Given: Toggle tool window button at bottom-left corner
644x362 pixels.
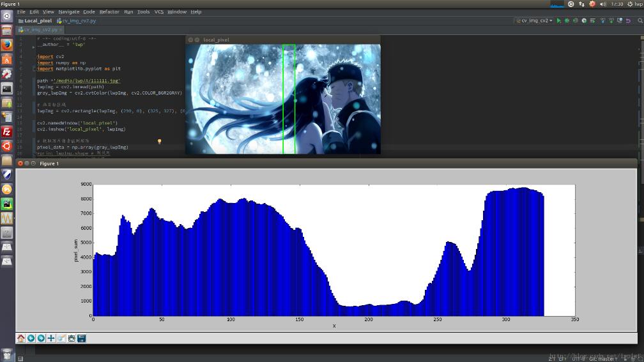Looking at the screenshot, I should point(20,359).
